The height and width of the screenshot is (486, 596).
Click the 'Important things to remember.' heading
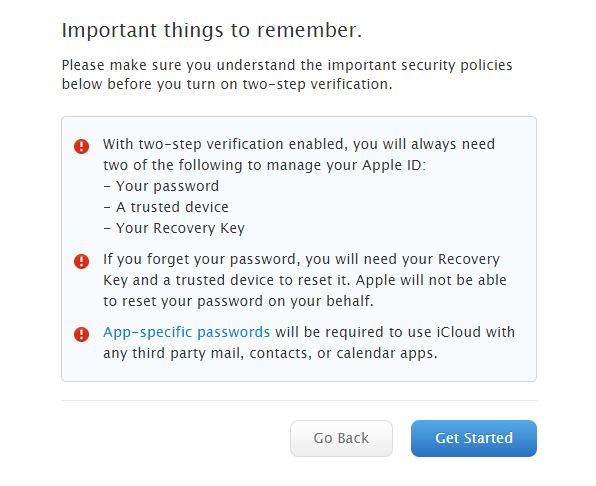click(212, 30)
